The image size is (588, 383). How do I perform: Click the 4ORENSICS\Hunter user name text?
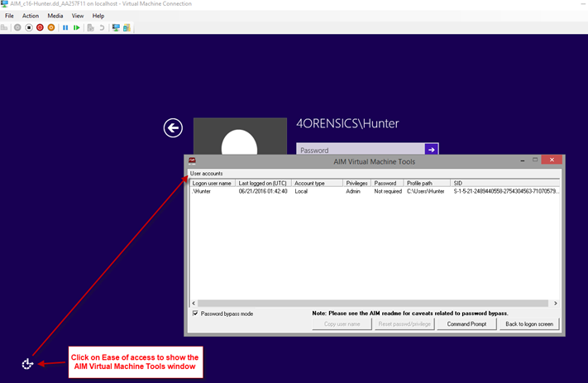(347, 123)
